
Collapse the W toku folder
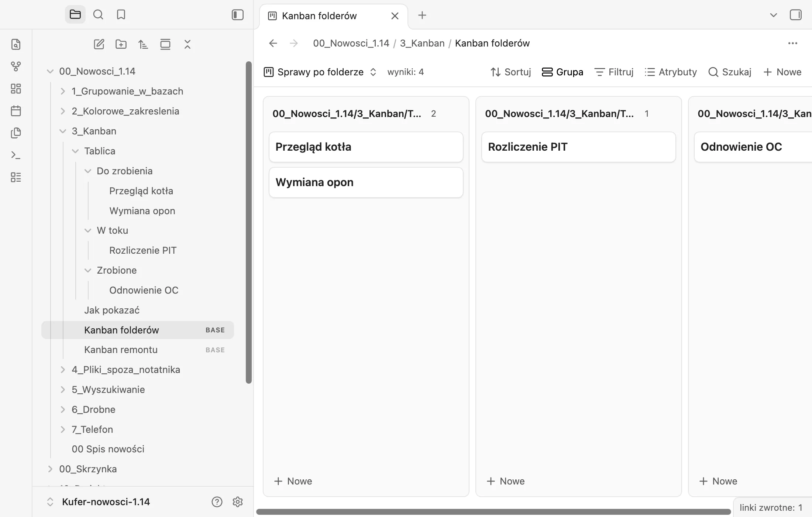point(88,230)
